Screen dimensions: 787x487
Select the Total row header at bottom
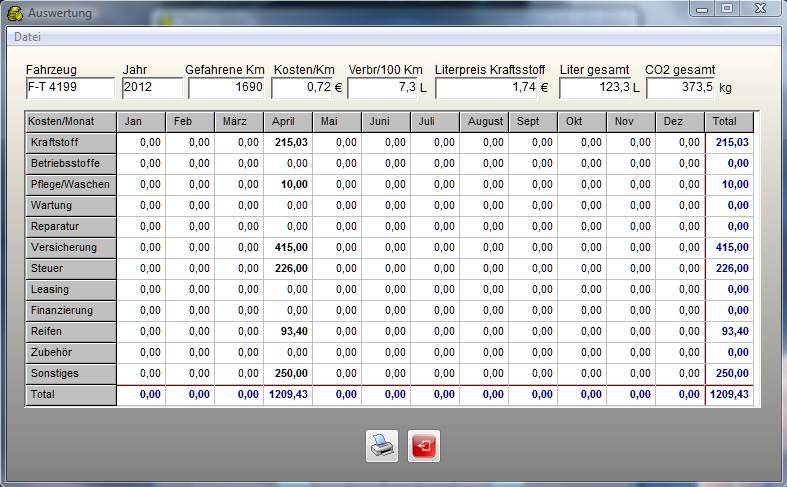tap(71, 395)
